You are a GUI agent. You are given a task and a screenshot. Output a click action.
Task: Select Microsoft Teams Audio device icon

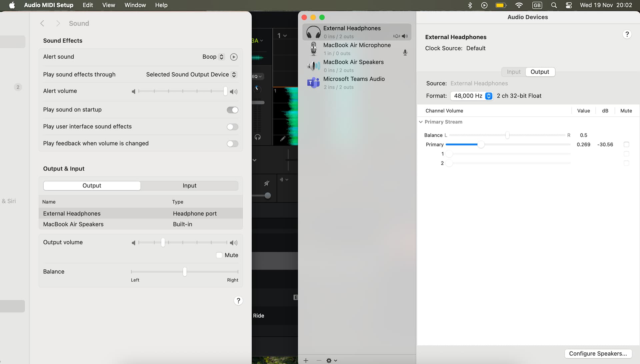click(313, 83)
